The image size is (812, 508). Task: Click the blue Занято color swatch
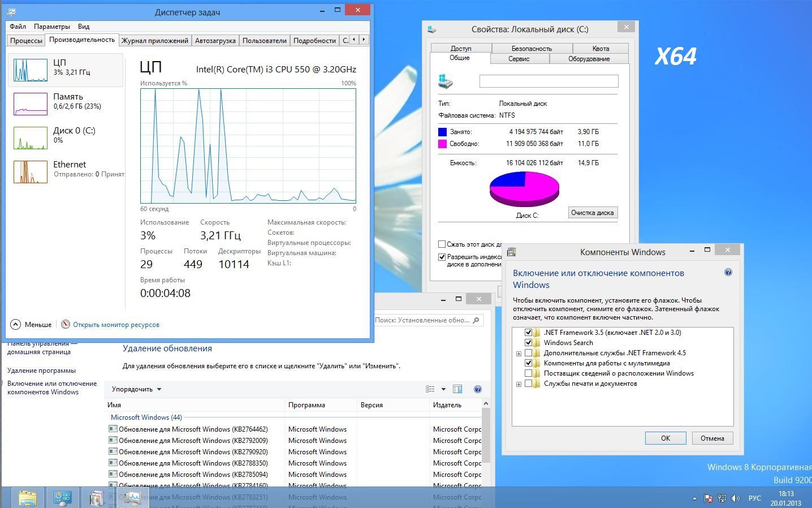(442, 131)
